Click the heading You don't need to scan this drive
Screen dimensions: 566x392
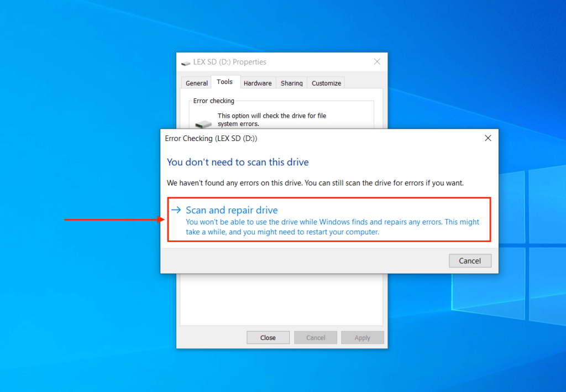coord(238,162)
